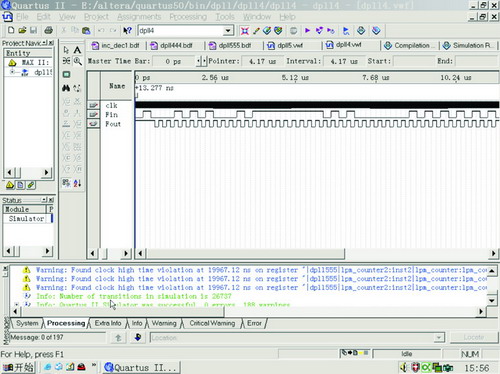
Task: Expand the dpll5 tree item in Entity panel
Action: (x=12, y=72)
